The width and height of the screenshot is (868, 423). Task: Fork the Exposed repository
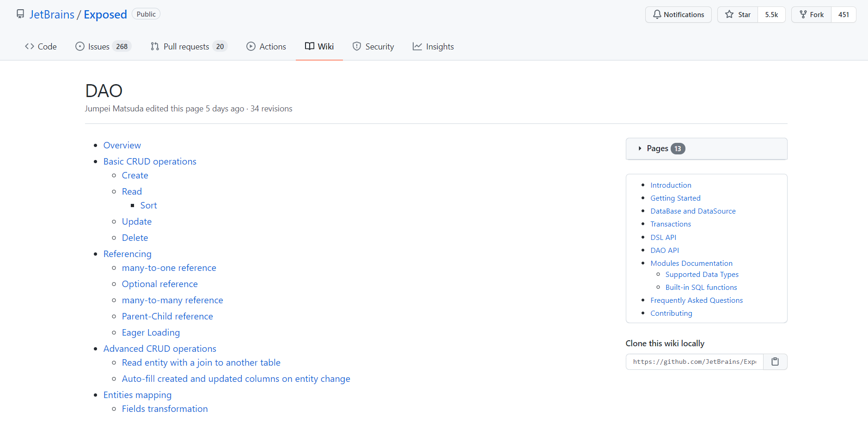[x=812, y=14]
